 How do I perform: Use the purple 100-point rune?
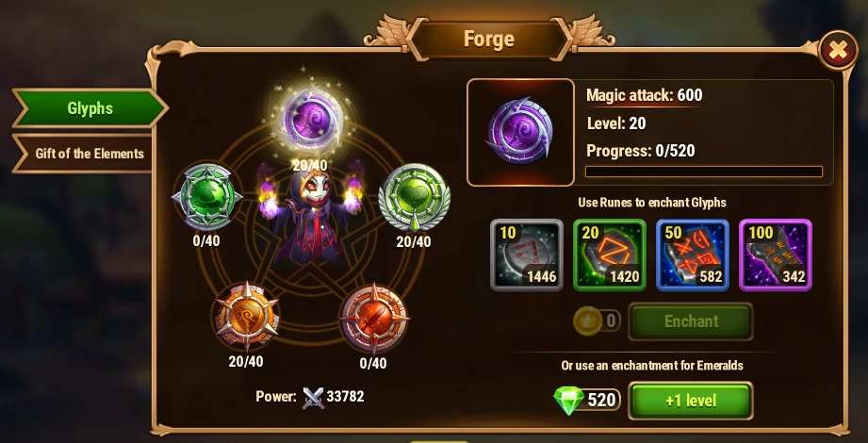[x=776, y=254]
